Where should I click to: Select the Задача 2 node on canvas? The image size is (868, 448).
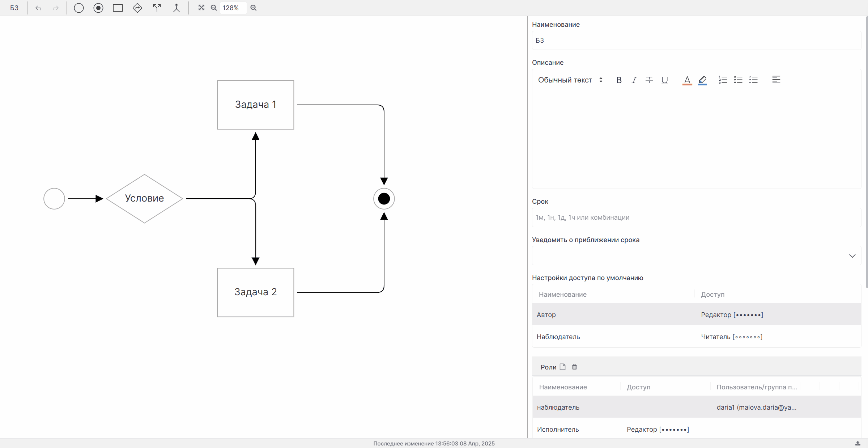(x=256, y=292)
